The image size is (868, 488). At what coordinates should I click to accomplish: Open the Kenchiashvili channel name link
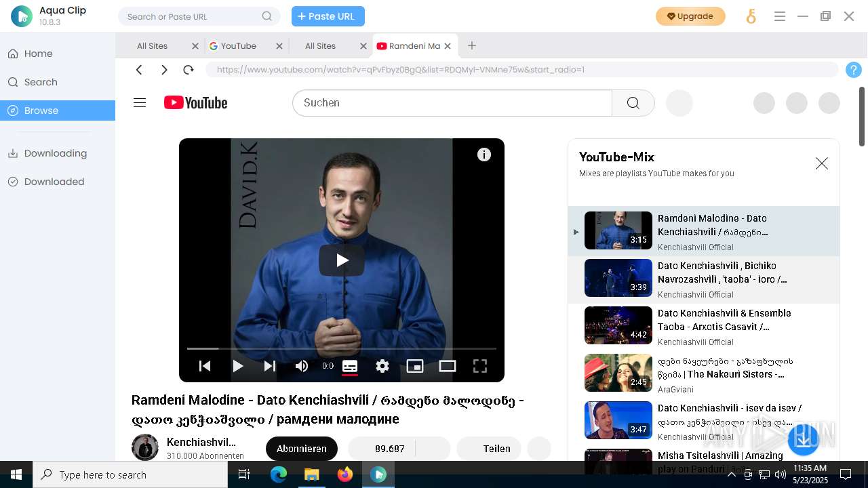point(201,442)
